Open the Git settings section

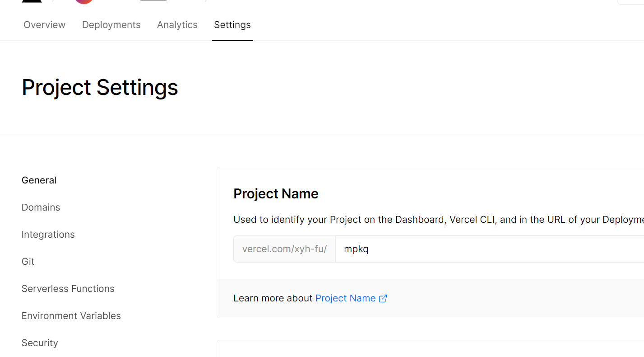28,262
